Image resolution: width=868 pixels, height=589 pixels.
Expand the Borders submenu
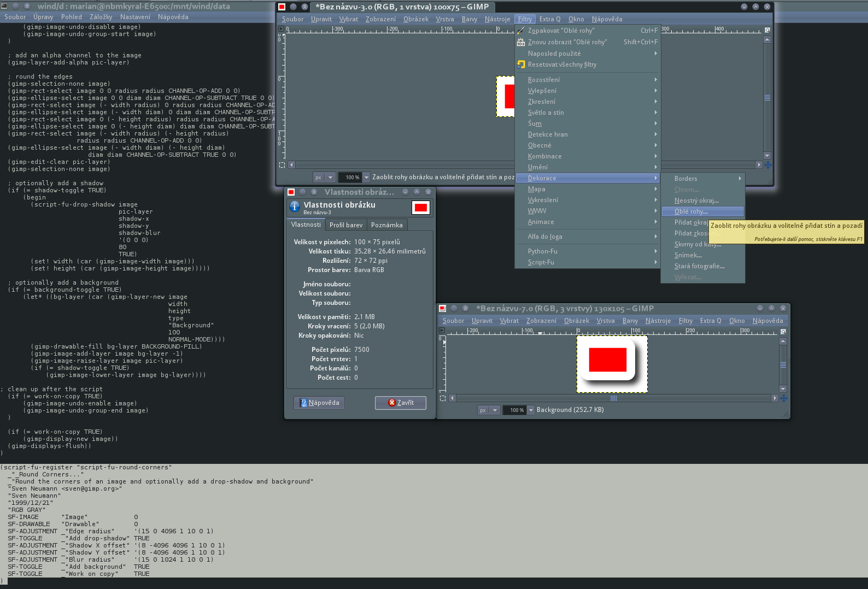pos(702,179)
